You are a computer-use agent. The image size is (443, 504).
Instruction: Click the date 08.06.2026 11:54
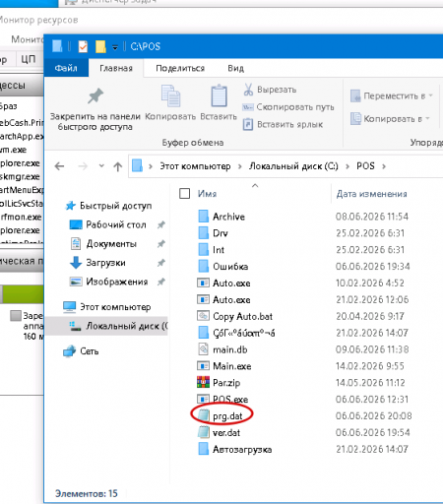(372, 217)
